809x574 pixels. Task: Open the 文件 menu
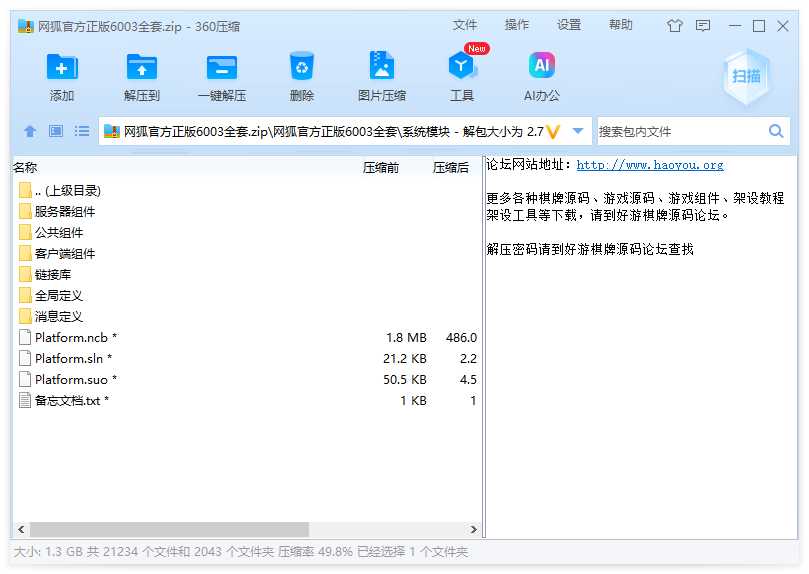[x=465, y=25]
